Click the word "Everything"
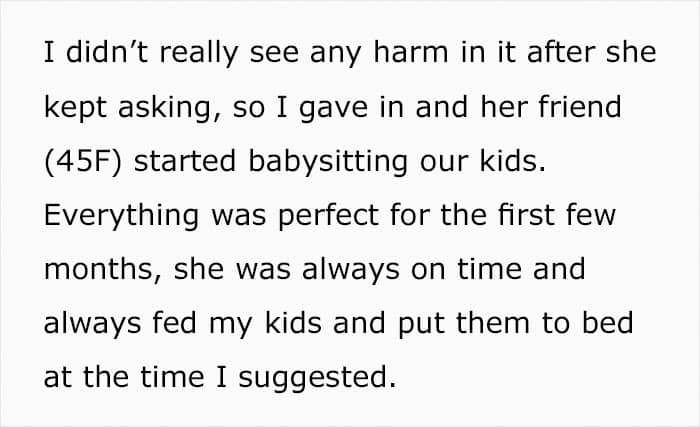 [121, 216]
